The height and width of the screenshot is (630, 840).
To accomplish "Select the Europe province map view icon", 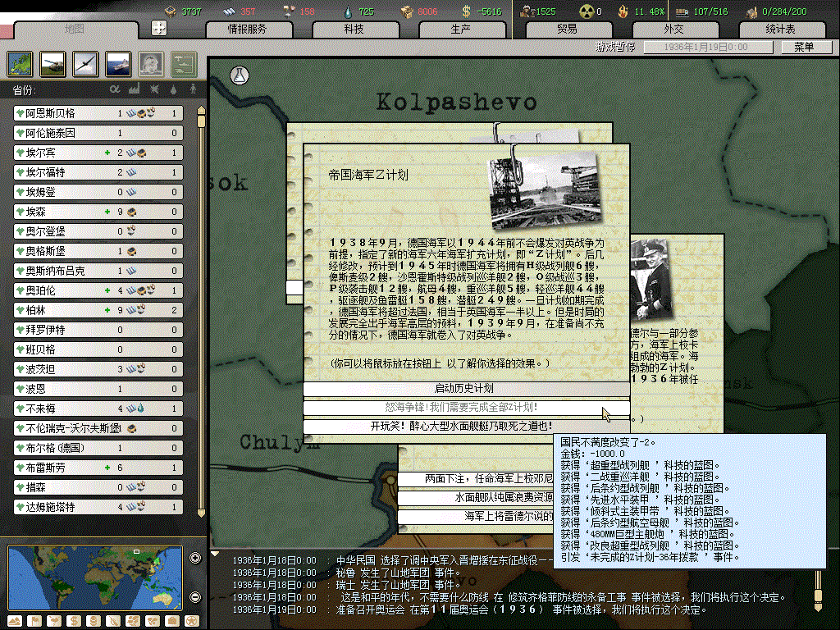I will pos(21,63).
